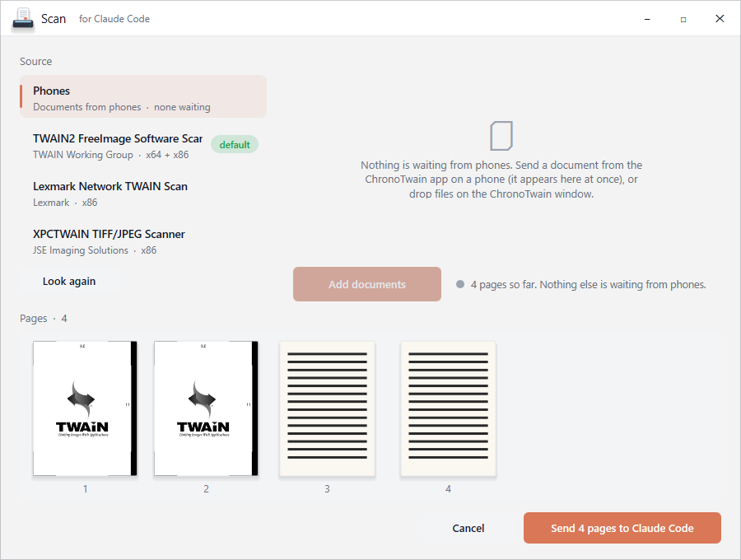
Task: Select page 2 thumbnail
Action: pyautogui.click(x=206, y=408)
